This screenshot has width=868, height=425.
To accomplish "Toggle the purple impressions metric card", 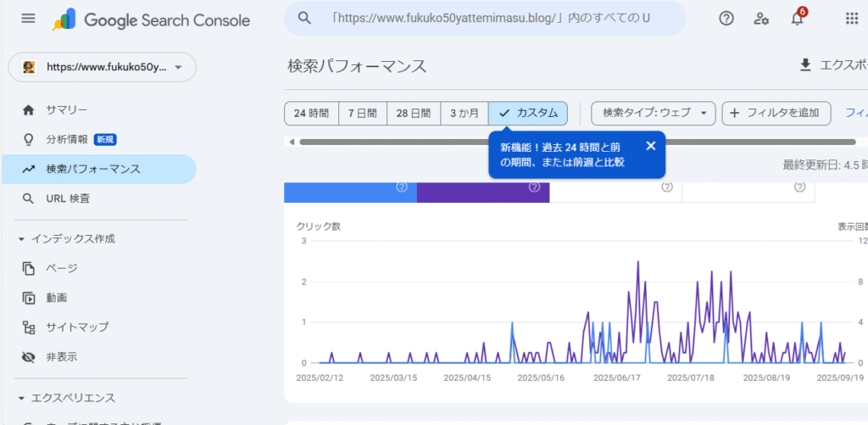I will [x=482, y=190].
